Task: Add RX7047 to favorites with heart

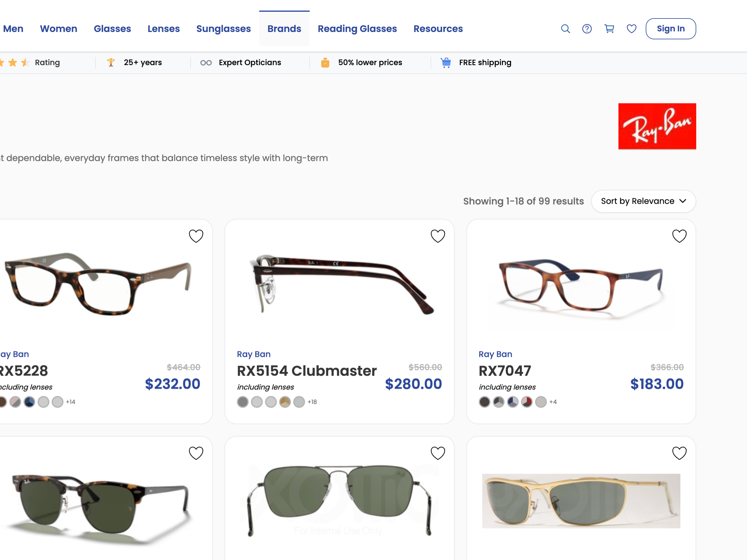Action: coord(679,236)
